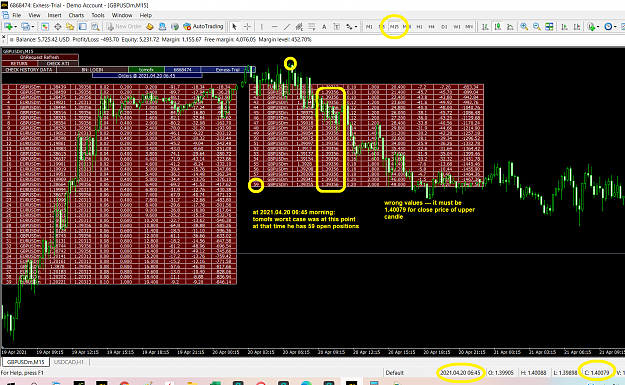Select the horizontal line drawing tool
The height and width of the screenshot is (385, 625).
click(274, 26)
